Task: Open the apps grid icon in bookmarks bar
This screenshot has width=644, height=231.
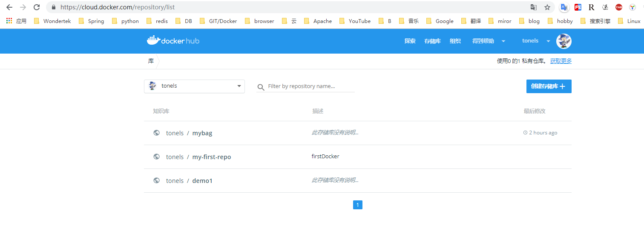Action: point(9,21)
